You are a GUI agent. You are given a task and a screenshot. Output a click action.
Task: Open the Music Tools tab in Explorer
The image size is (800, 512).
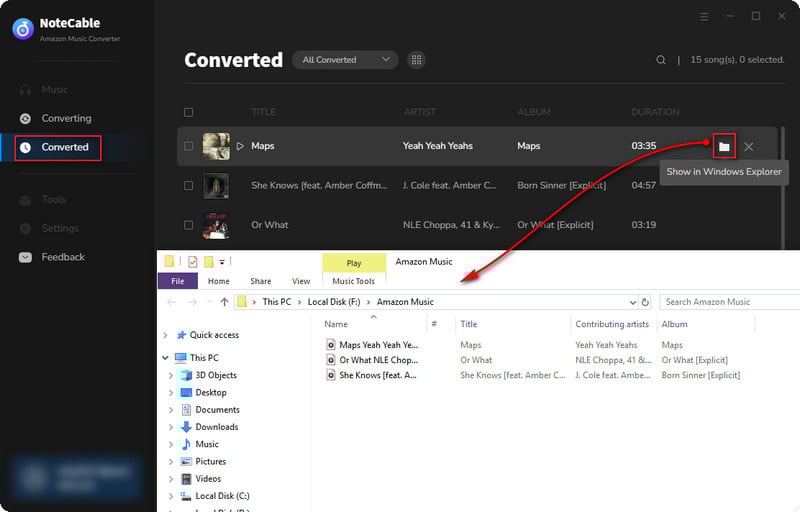coord(354,281)
